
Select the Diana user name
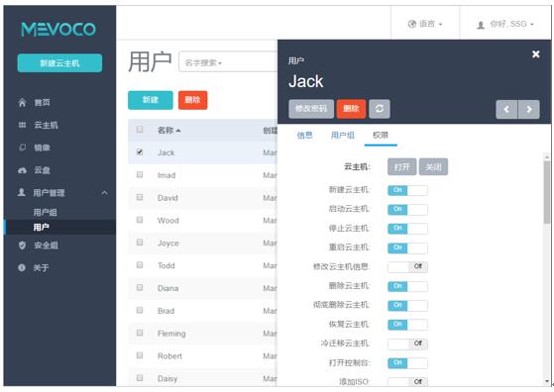(167, 288)
